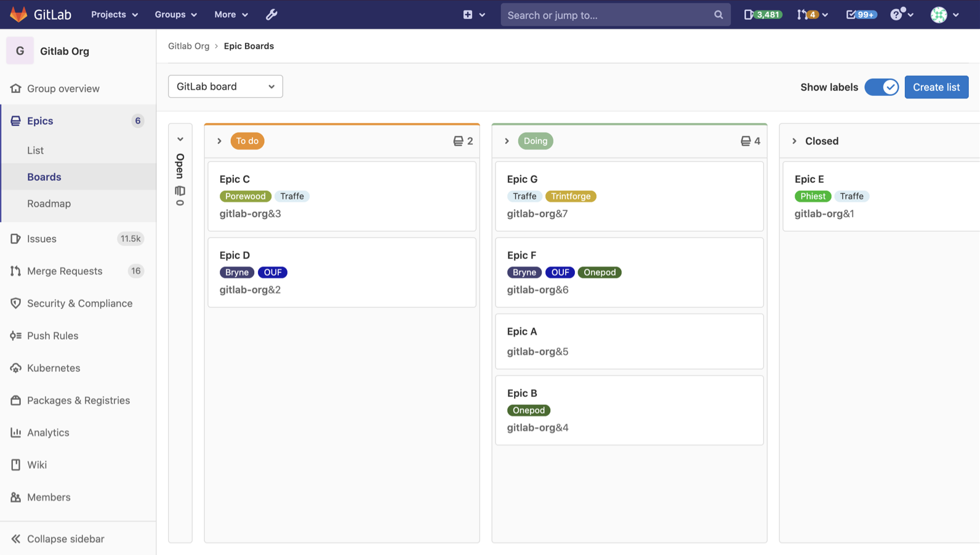Click the Collapse sidebar double-arrow icon
The image size is (980, 555).
coord(16,539)
